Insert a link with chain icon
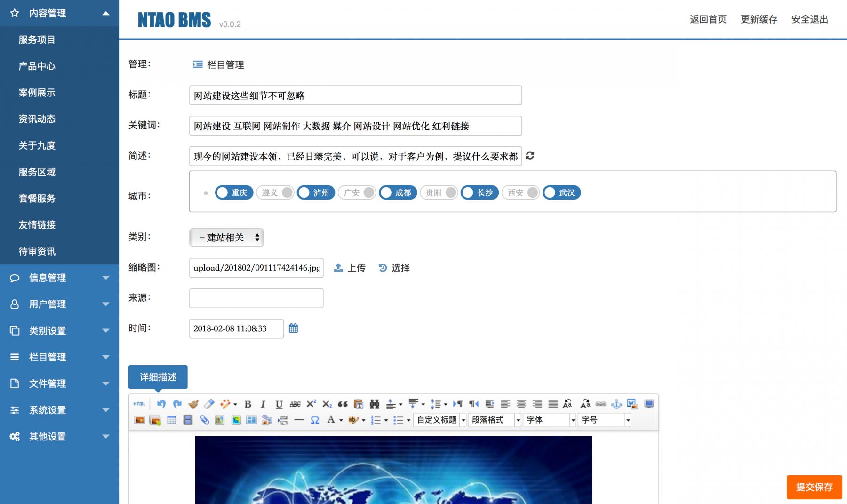 [x=601, y=404]
